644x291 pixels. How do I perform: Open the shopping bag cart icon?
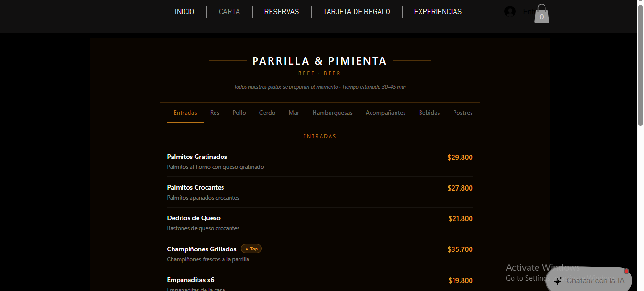pos(541,14)
